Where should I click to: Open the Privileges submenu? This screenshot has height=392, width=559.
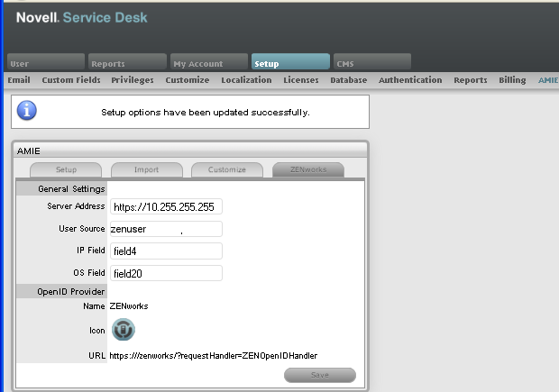[x=133, y=80]
